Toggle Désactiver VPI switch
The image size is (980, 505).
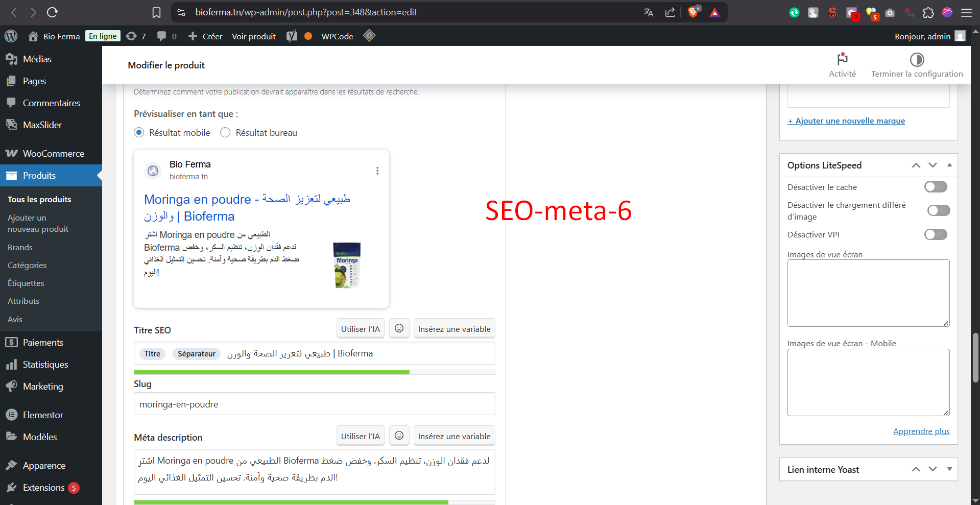936,234
